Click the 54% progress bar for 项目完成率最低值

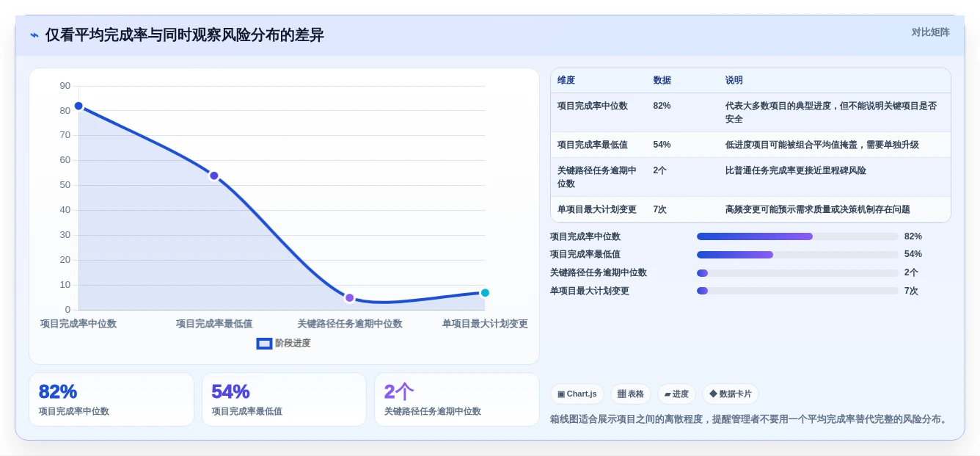pos(797,255)
